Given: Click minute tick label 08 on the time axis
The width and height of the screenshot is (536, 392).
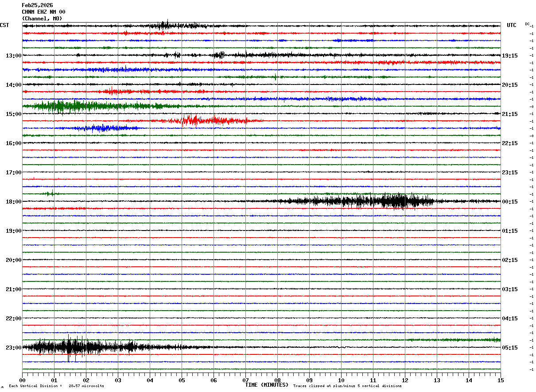Looking at the screenshot, I should (277, 380).
